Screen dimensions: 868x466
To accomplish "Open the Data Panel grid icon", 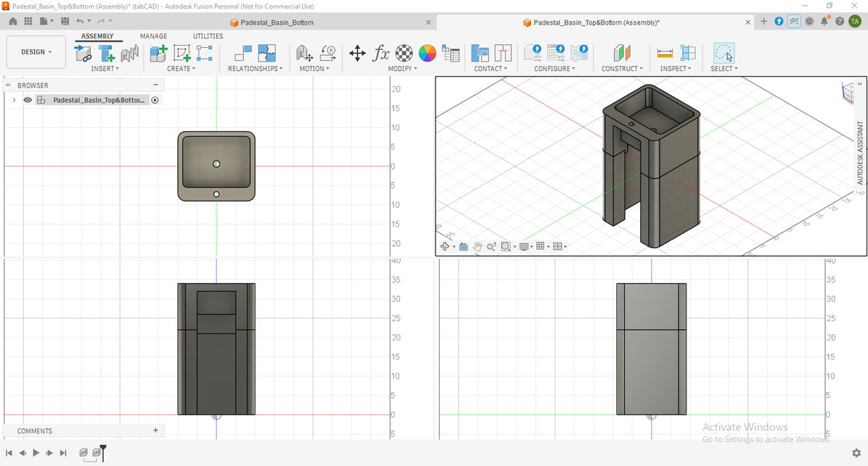I will click(x=30, y=22).
